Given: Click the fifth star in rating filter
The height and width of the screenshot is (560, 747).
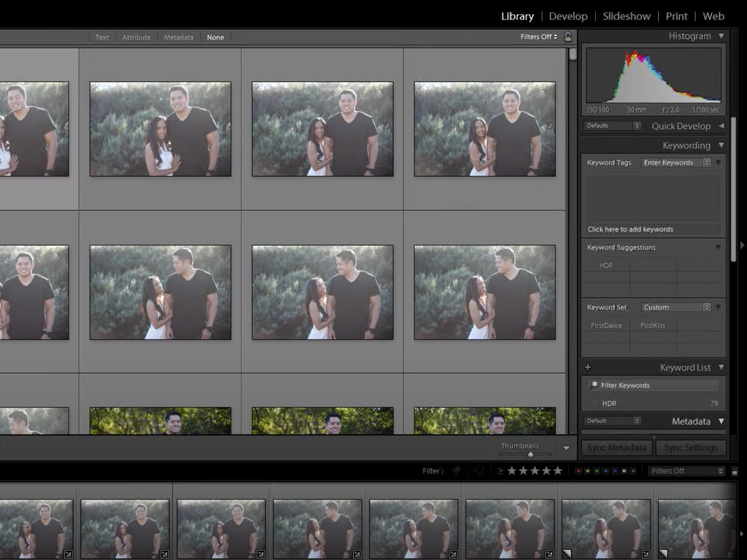Looking at the screenshot, I should (x=558, y=471).
